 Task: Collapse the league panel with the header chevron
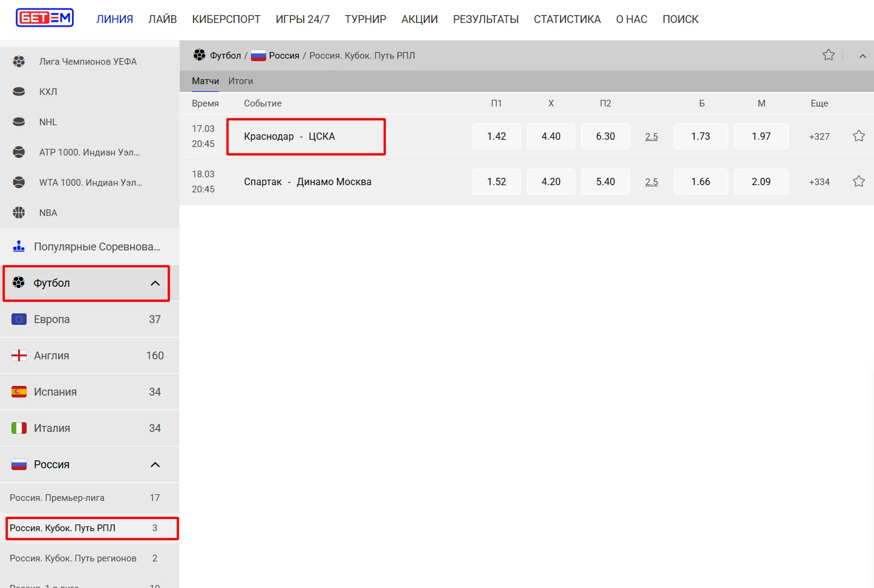pyautogui.click(x=863, y=56)
